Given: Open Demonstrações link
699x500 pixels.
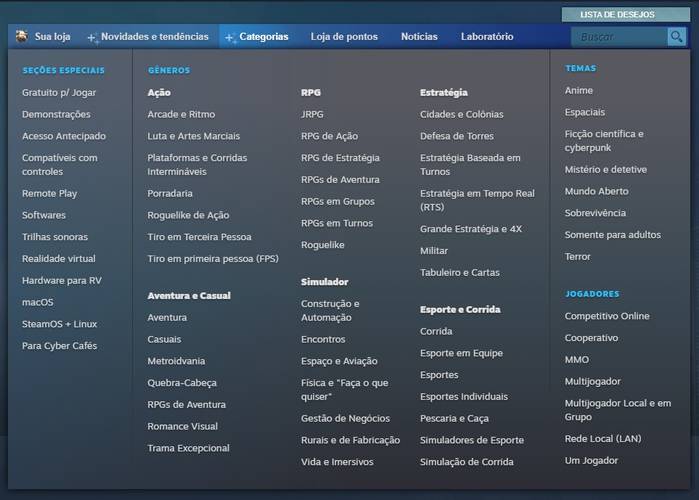Looking at the screenshot, I should [x=56, y=115].
